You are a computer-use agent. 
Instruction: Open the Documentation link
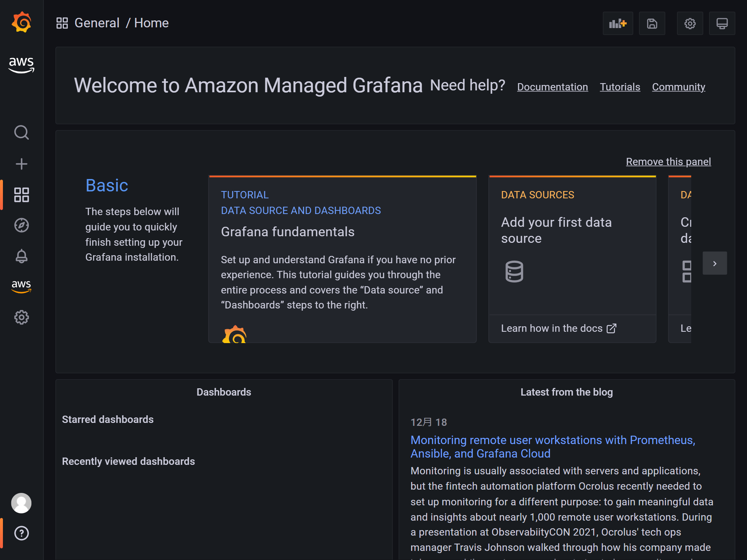point(553,87)
